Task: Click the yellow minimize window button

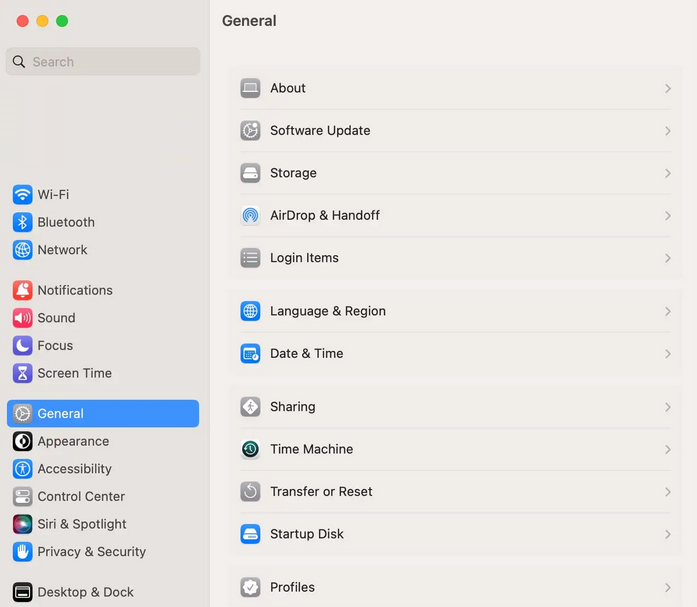Action: tap(42, 21)
